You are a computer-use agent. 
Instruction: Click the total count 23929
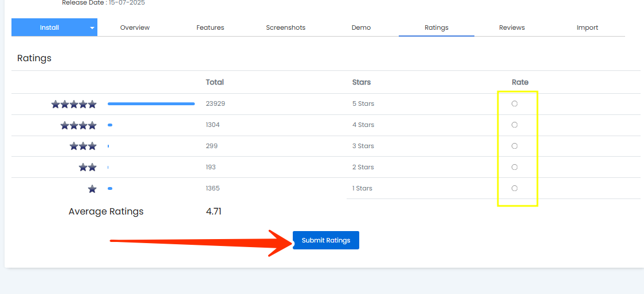pyautogui.click(x=215, y=104)
